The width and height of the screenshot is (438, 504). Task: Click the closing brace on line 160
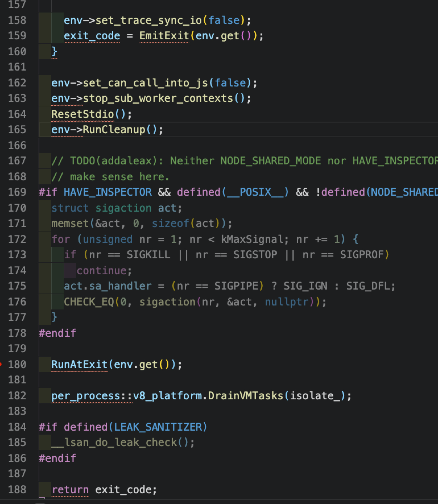click(54, 51)
